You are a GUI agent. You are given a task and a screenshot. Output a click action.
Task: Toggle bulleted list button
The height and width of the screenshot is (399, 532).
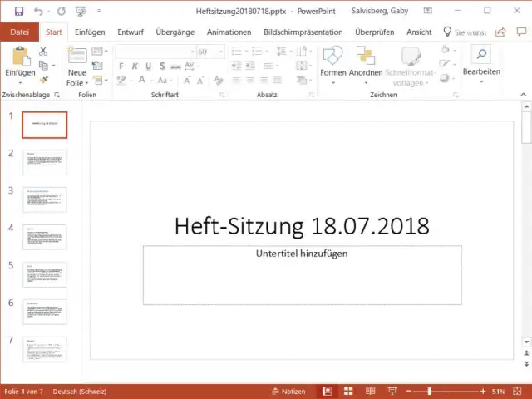[236, 52]
